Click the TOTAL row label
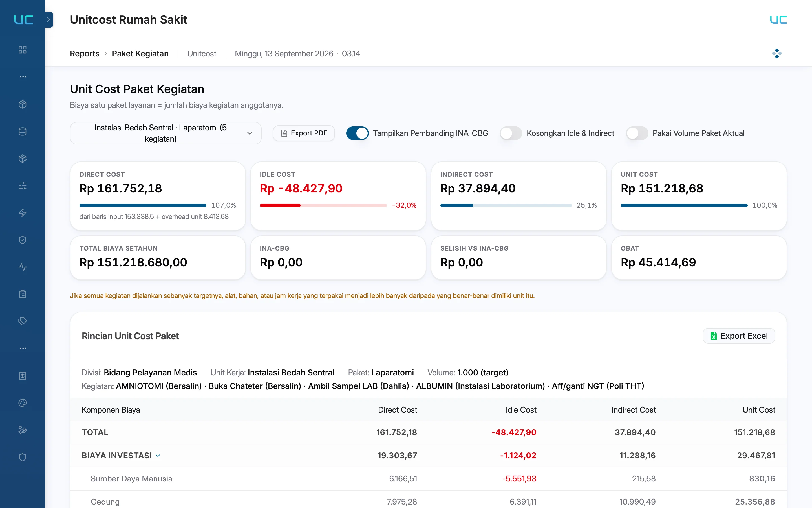This screenshot has width=812, height=508. click(95, 432)
